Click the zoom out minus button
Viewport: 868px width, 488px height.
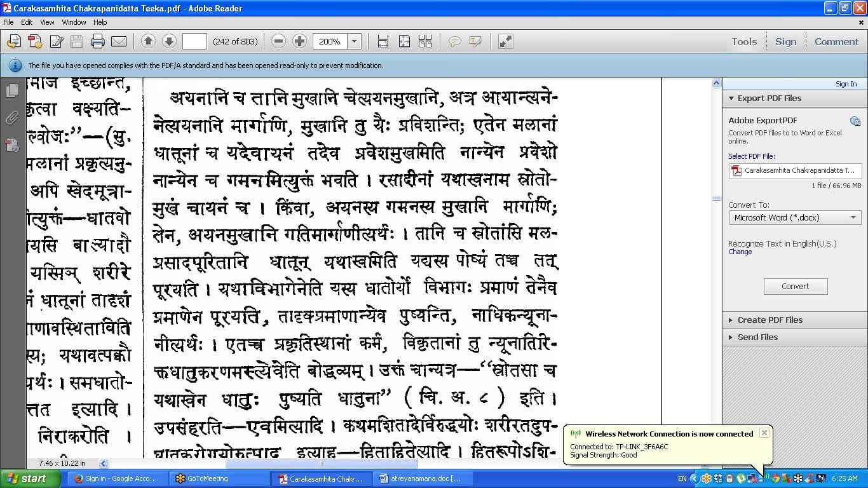coord(278,41)
